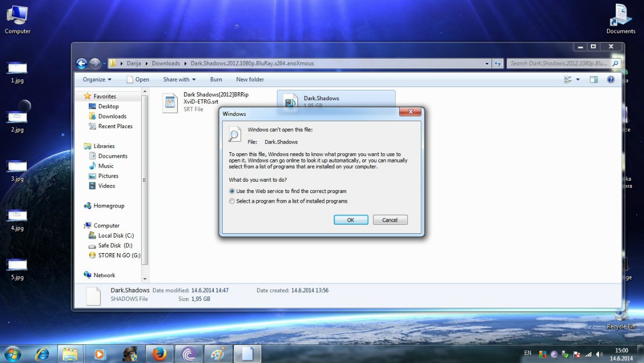Click Open on the Explorer toolbar
Image resolution: width=644 pixels, height=363 pixels.
point(137,79)
